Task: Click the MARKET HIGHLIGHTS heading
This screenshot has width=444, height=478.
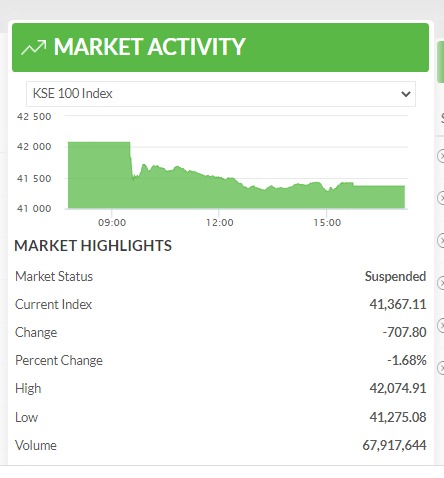Action: (x=93, y=246)
